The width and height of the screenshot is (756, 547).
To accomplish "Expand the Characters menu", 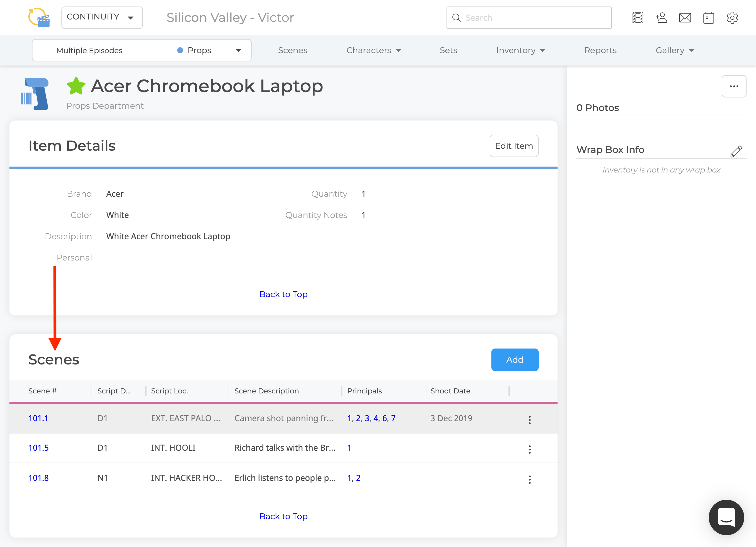I will (x=373, y=50).
